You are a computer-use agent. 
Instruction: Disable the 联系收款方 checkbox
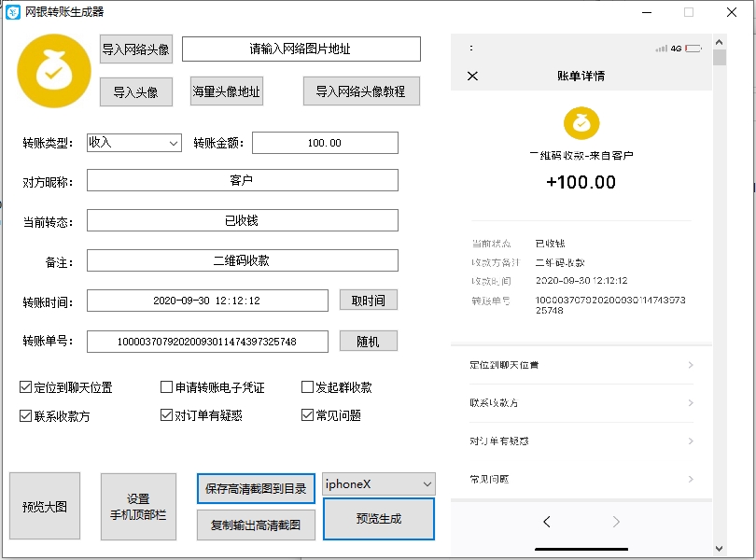[x=23, y=414]
